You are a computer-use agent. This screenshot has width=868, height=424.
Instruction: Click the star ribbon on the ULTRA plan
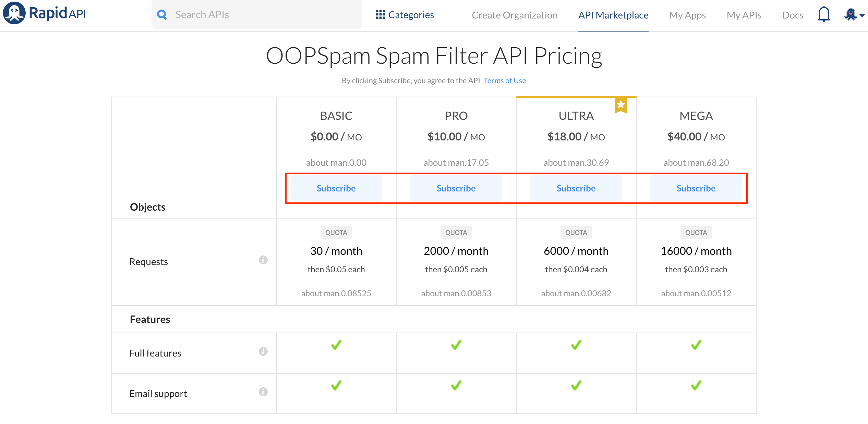(621, 105)
